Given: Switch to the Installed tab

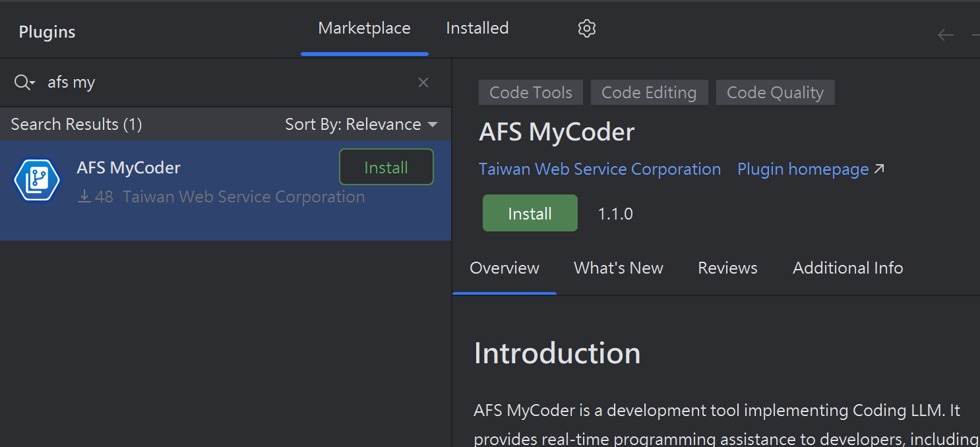Looking at the screenshot, I should point(477,28).
